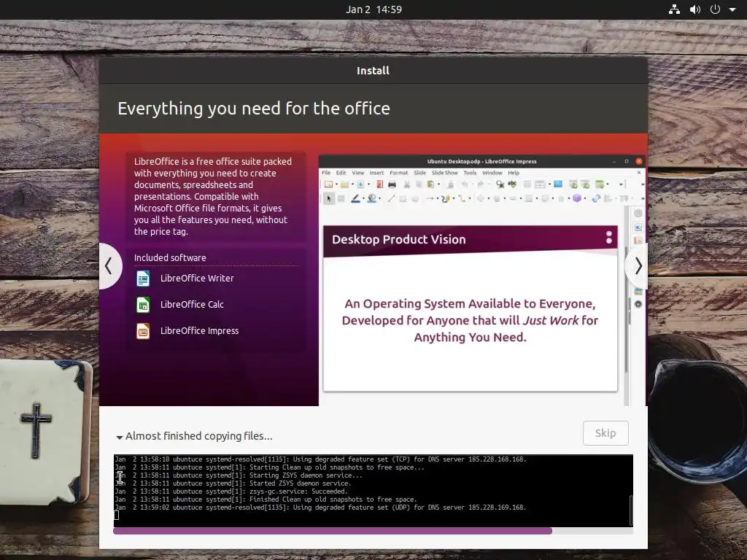The width and height of the screenshot is (747, 560).
Task: Open the Help menu in Impress screenshot
Action: click(513, 173)
